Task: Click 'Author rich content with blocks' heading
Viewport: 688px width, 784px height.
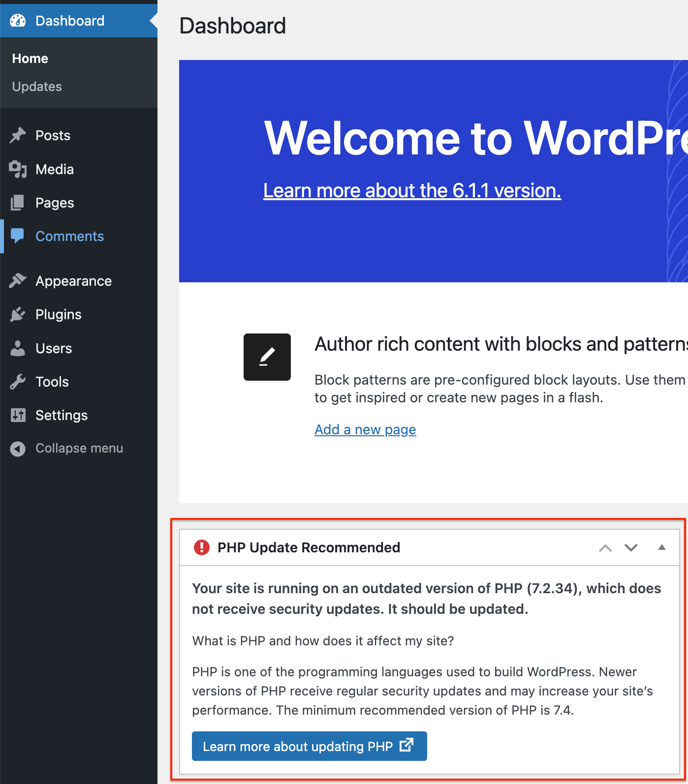Action: click(501, 344)
